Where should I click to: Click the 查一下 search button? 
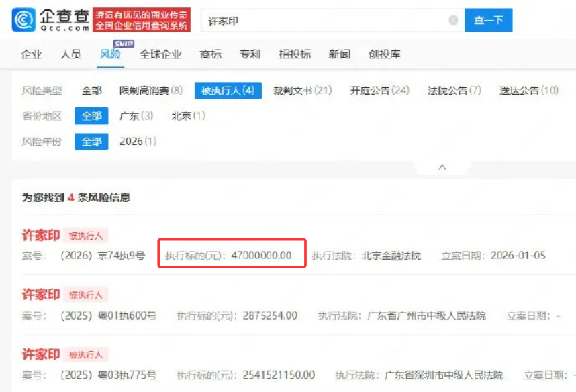(488, 19)
